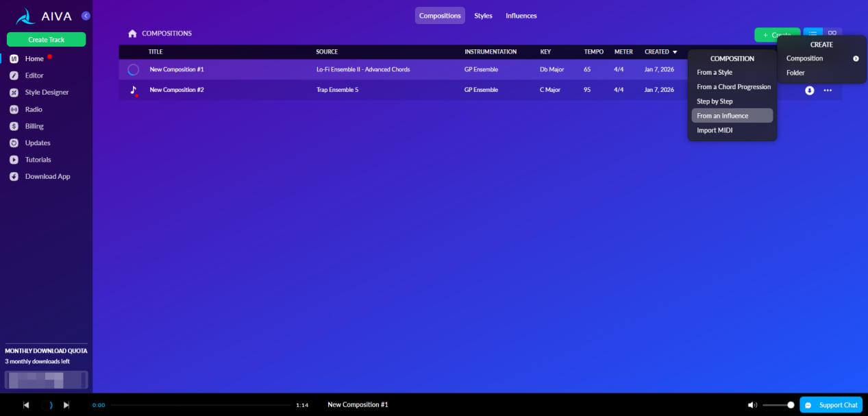Sort by the CREATED column arrow
868x416 pixels.
point(675,52)
